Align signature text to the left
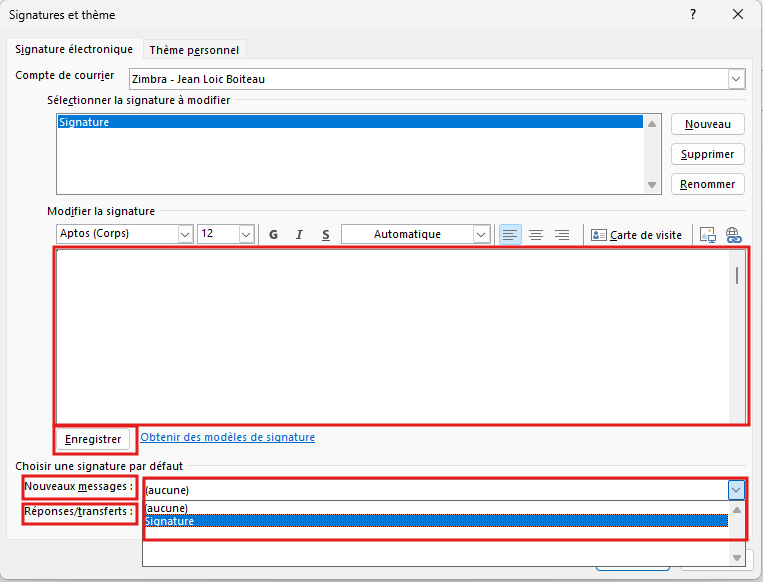The image size is (763, 582). pyautogui.click(x=510, y=235)
